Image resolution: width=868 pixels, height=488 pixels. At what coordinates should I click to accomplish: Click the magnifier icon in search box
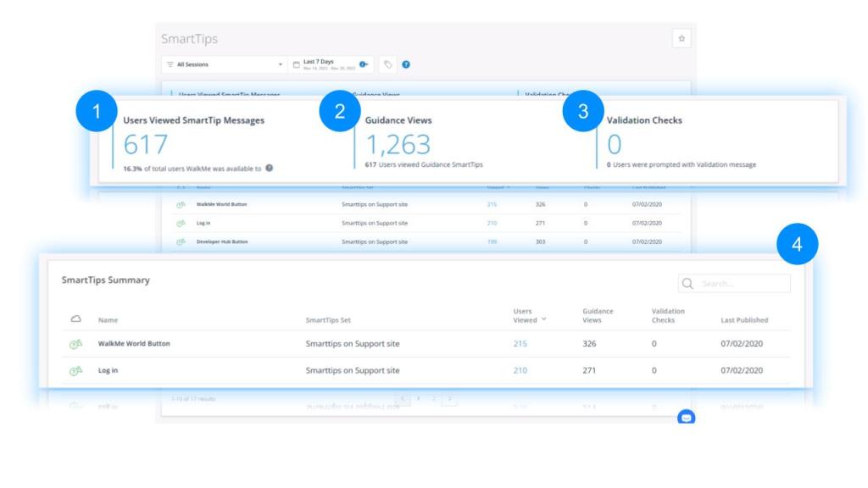click(x=688, y=284)
